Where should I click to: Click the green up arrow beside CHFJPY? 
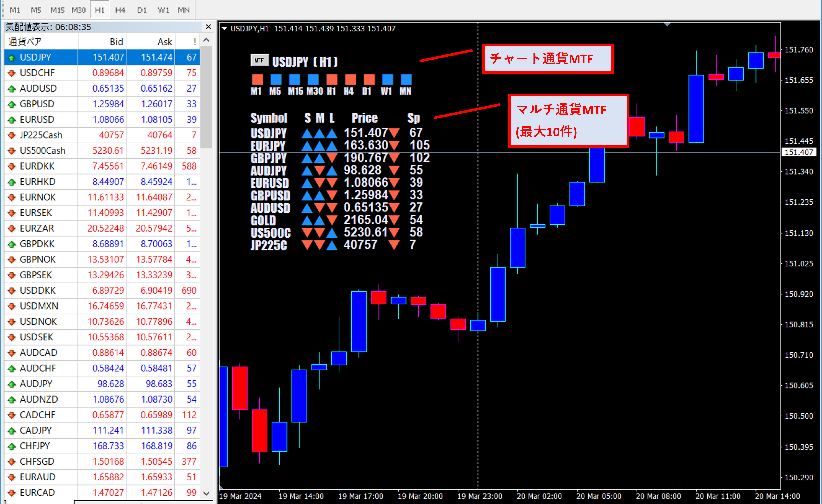(x=12, y=446)
